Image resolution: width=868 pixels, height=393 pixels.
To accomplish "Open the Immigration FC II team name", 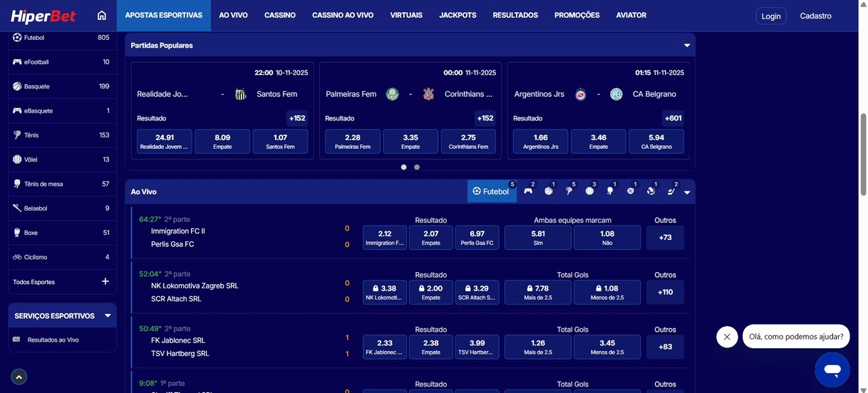I will coord(178,231).
